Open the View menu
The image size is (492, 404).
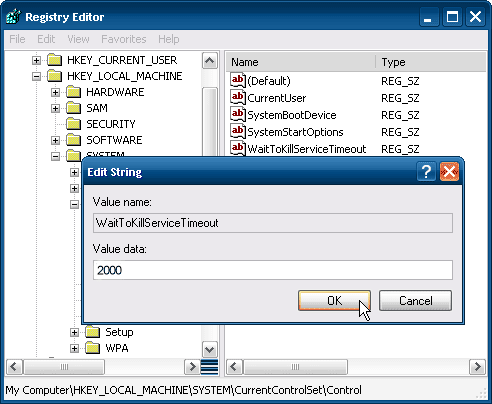tap(78, 39)
